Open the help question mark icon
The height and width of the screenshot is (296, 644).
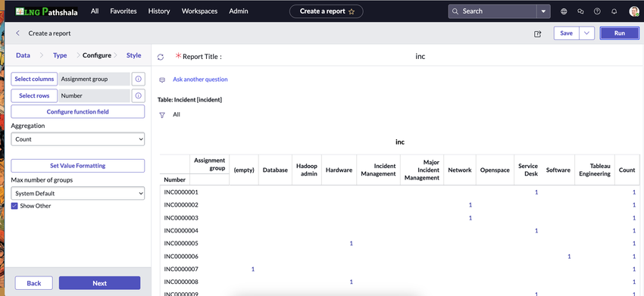(x=597, y=11)
